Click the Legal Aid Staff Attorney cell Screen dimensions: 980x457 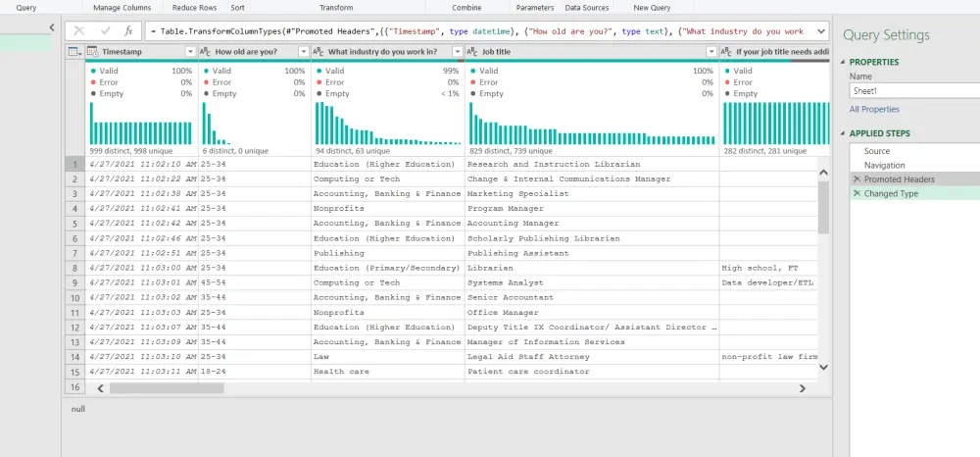[592, 356]
